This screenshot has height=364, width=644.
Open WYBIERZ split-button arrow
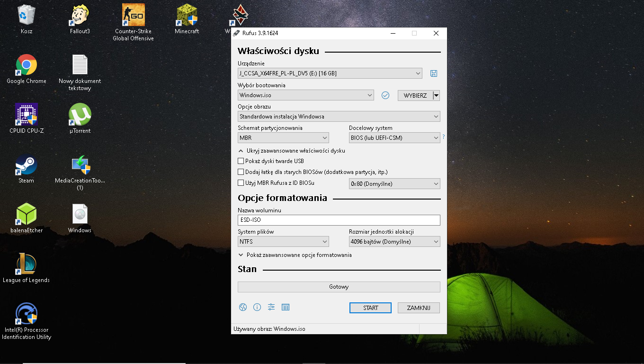coord(436,95)
